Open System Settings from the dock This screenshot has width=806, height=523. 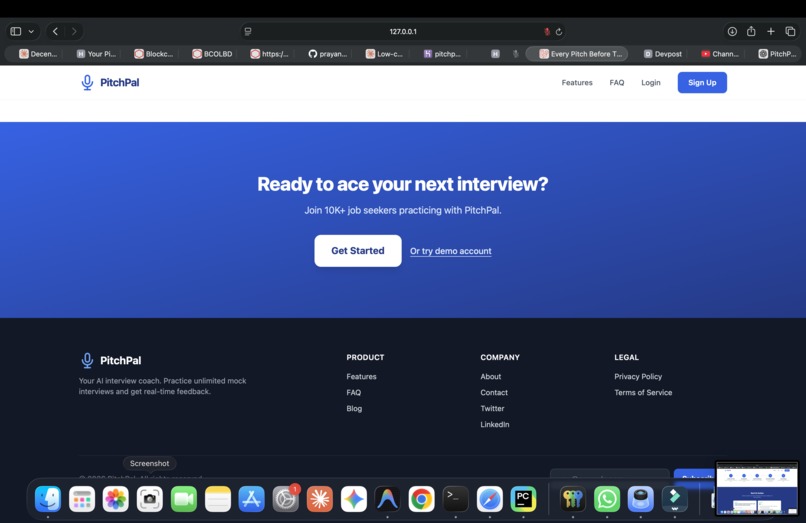(x=285, y=499)
